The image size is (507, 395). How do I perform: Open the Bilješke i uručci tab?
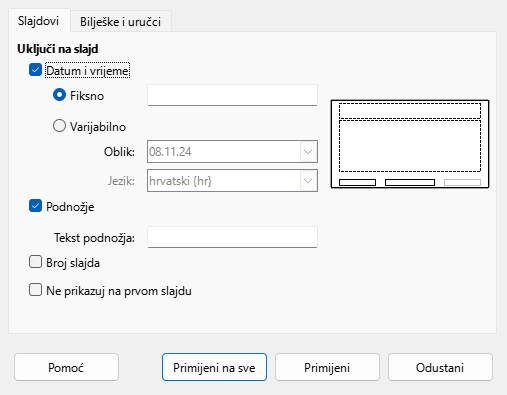[x=121, y=22]
